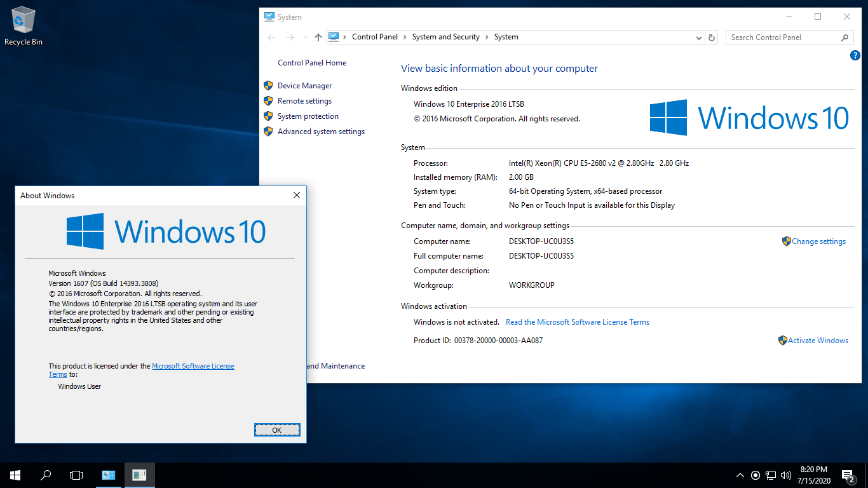Click the Forward arrow in System window

(290, 37)
